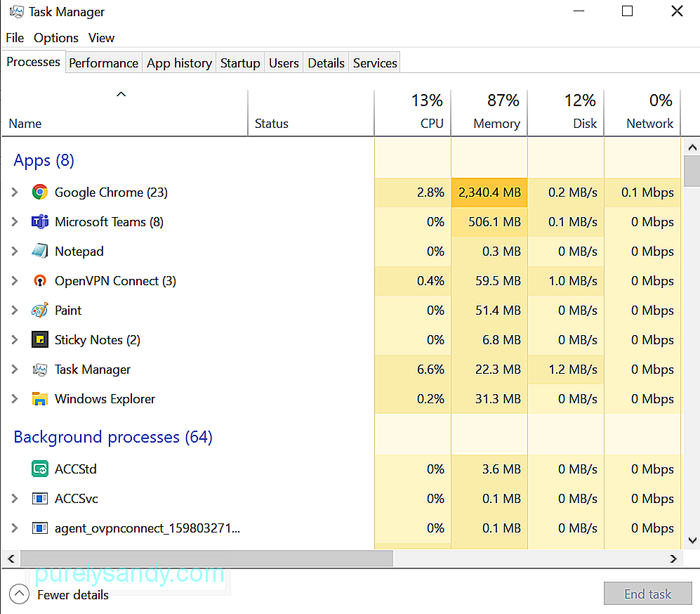
Task: Expand the Paint process row
Action: coord(15,311)
